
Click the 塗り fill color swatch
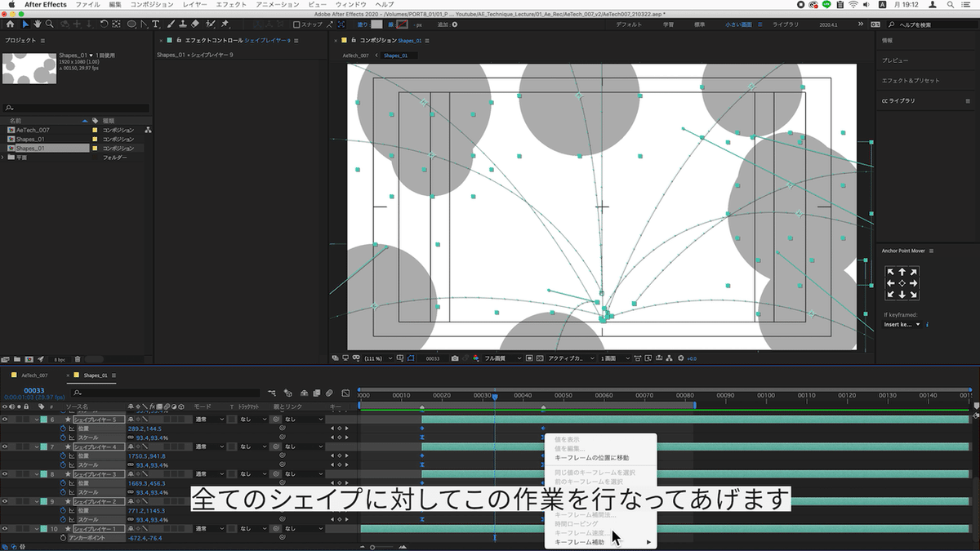(x=376, y=24)
